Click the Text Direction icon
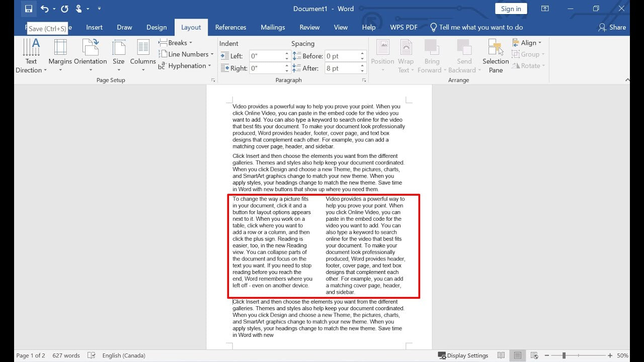The height and width of the screenshot is (362, 644). [x=31, y=54]
